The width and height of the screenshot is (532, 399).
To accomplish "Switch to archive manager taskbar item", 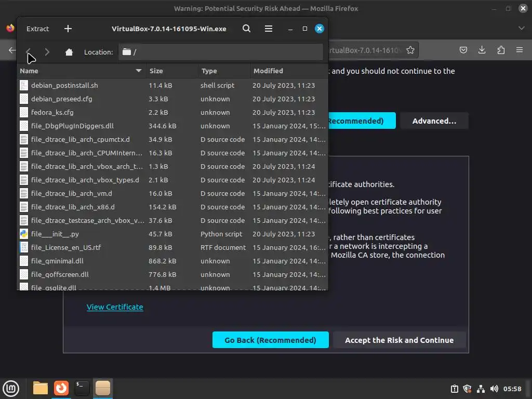I will pos(103,388).
